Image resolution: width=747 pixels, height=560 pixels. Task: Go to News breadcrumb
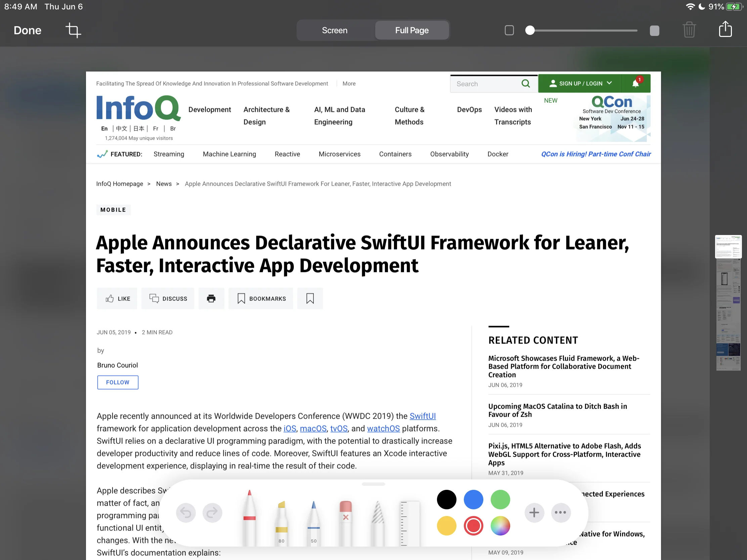(164, 184)
